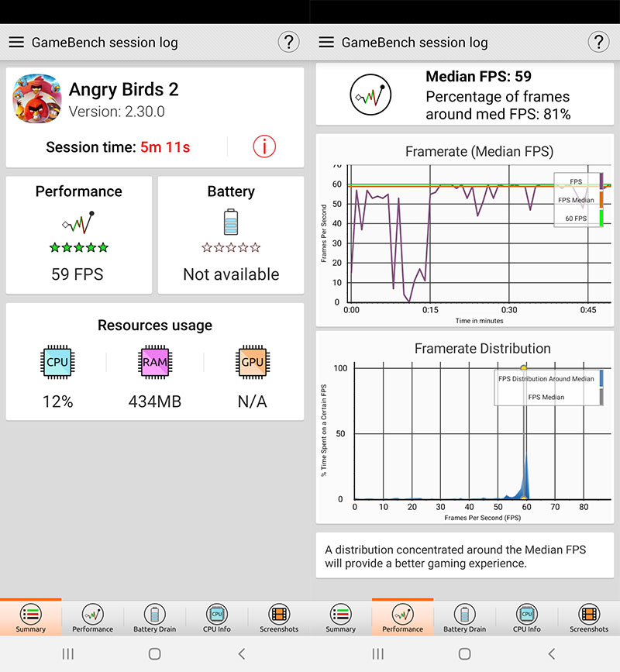Image resolution: width=620 pixels, height=672 pixels.
Task: Open Battery Drain tab on right screen
Action: coord(465,617)
